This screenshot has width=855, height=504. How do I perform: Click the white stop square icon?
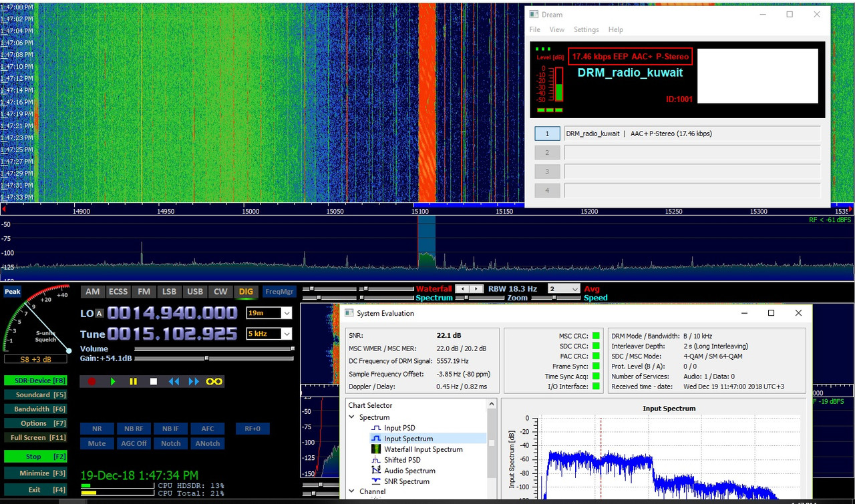(153, 381)
